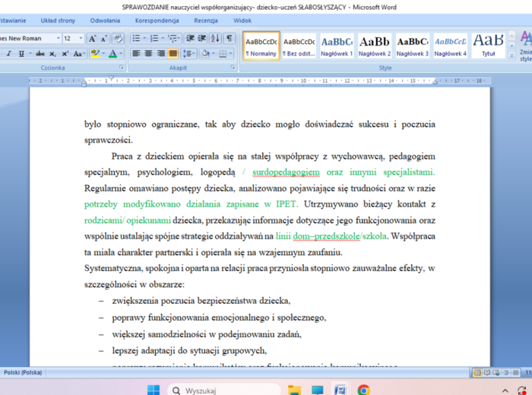The height and width of the screenshot is (395, 532).
Task: Click the bulleted list icon
Action: pyautogui.click(x=135, y=38)
